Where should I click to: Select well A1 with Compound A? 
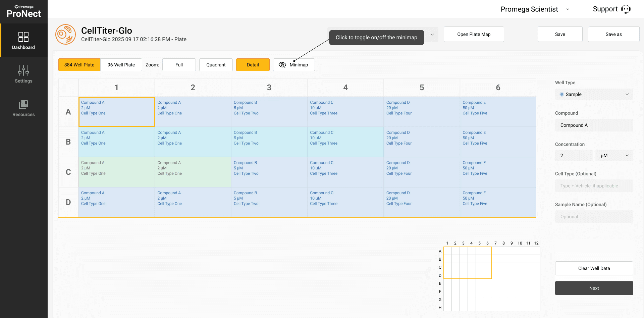(116, 112)
